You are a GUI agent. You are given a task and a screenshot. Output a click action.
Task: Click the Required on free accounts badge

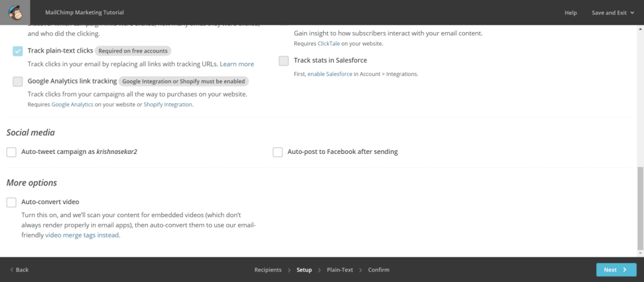(133, 51)
